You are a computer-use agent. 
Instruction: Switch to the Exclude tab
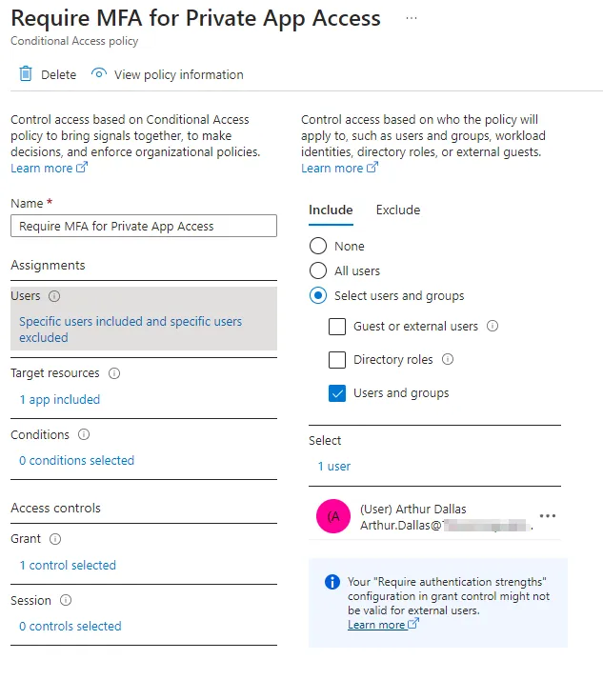click(x=398, y=210)
